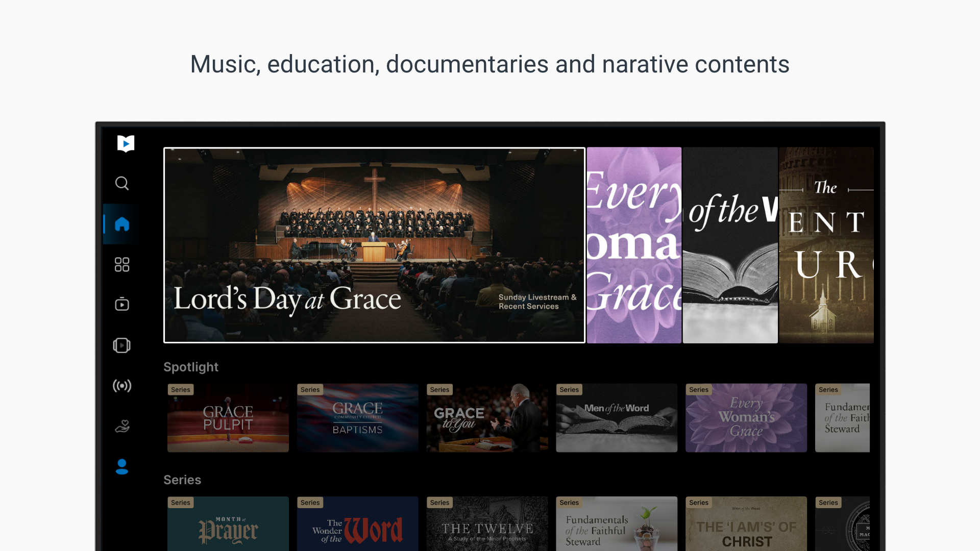
Task: Click Series badge on Grace to You
Action: click(x=439, y=390)
